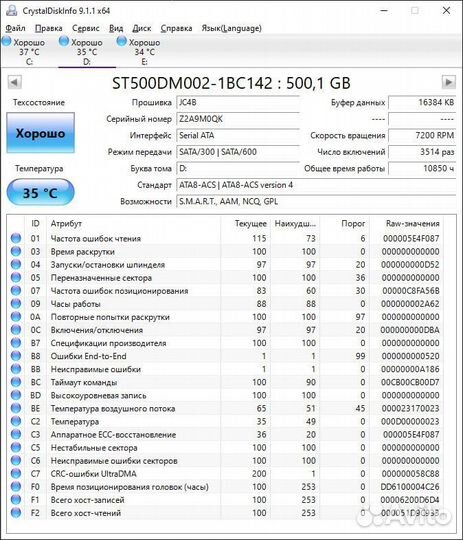Click the Raw-значения column header
Screen dimensions: 463x540
tap(406, 224)
